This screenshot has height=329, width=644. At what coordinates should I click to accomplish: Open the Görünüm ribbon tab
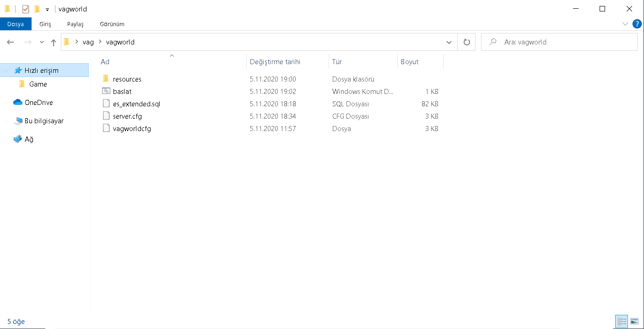(x=112, y=24)
